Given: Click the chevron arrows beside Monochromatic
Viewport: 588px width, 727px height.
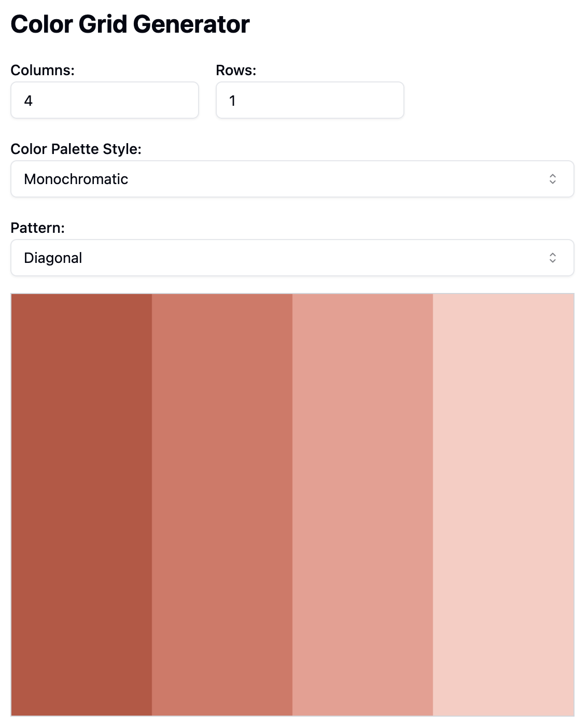Looking at the screenshot, I should (553, 179).
